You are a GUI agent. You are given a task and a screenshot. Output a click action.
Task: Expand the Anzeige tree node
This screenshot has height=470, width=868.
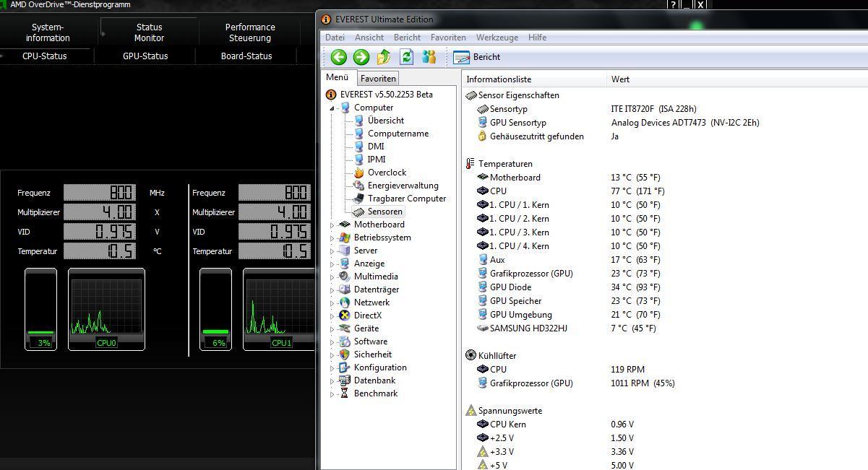coord(332,264)
